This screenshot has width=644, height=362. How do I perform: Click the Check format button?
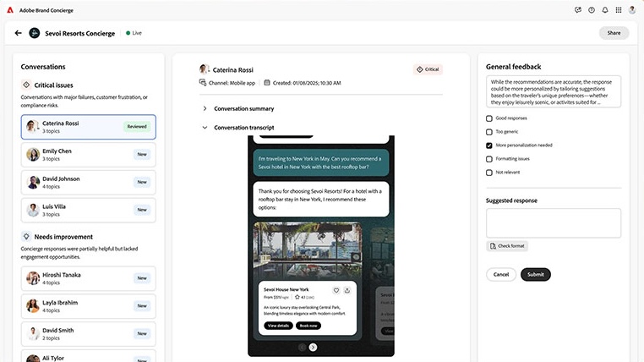(507, 246)
